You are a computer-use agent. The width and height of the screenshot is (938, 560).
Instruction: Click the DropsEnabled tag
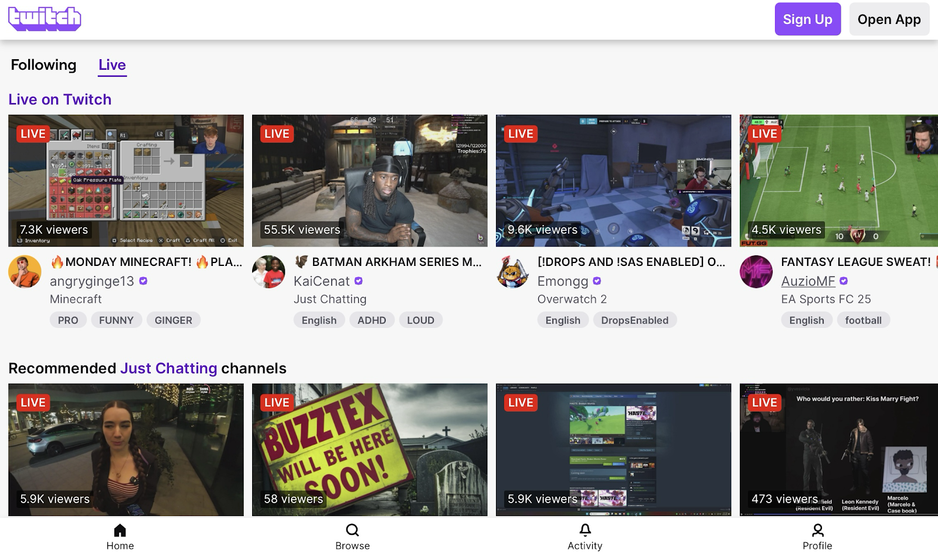pyautogui.click(x=634, y=320)
